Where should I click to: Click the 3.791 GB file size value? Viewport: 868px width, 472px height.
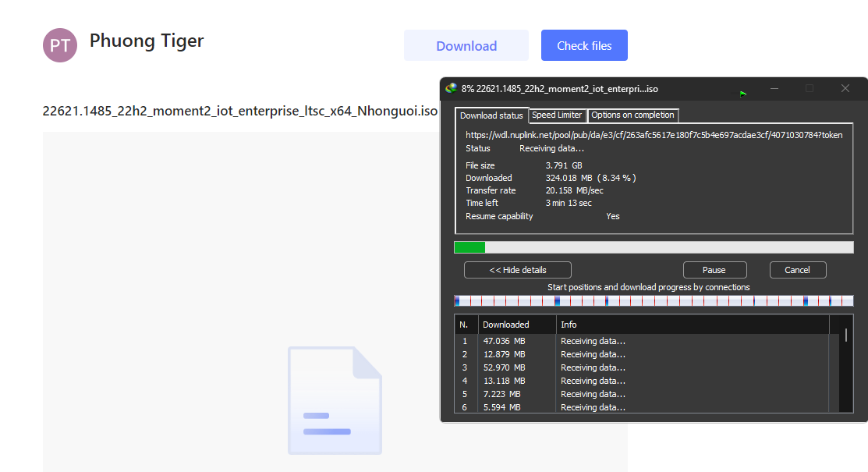tap(564, 165)
